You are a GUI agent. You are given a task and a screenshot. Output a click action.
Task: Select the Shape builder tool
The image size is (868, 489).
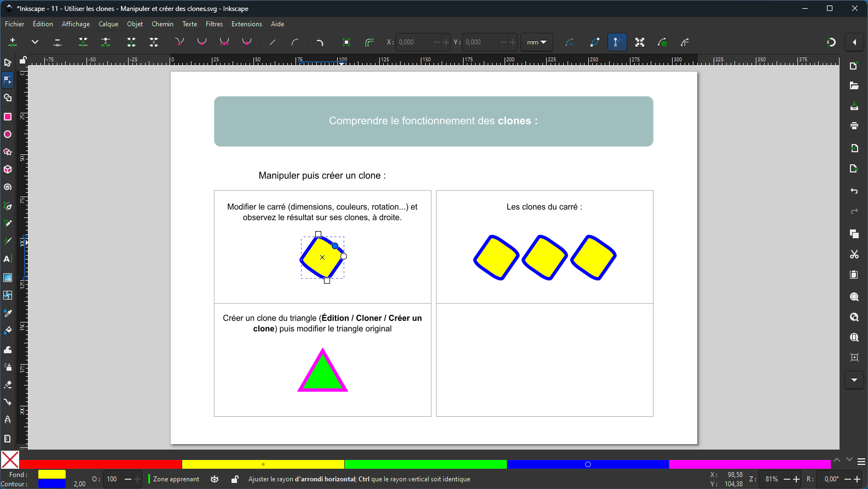pos(8,98)
